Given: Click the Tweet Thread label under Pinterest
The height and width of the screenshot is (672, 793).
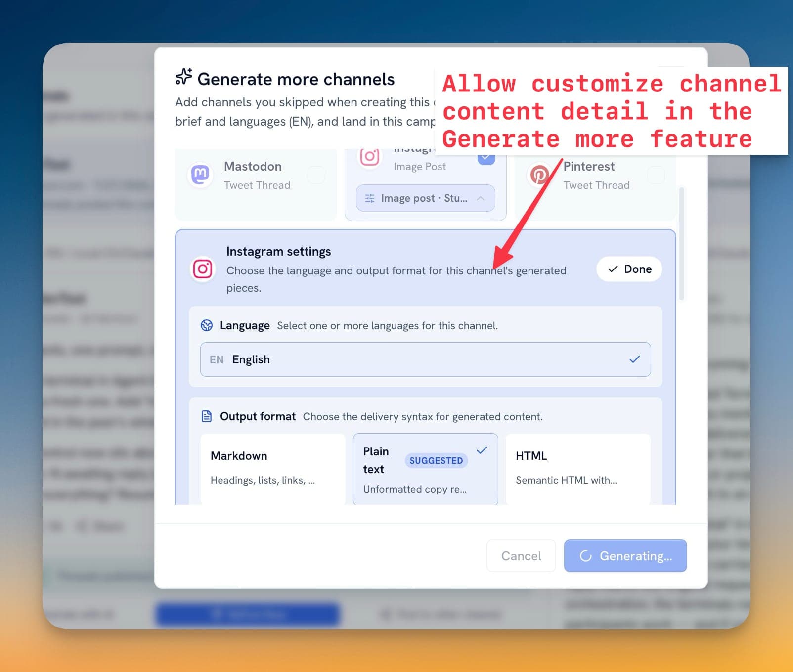Looking at the screenshot, I should 596,185.
